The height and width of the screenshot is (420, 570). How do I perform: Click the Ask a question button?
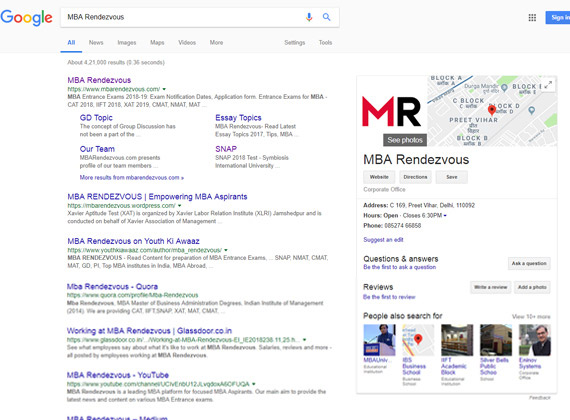(x=529, y=263)
